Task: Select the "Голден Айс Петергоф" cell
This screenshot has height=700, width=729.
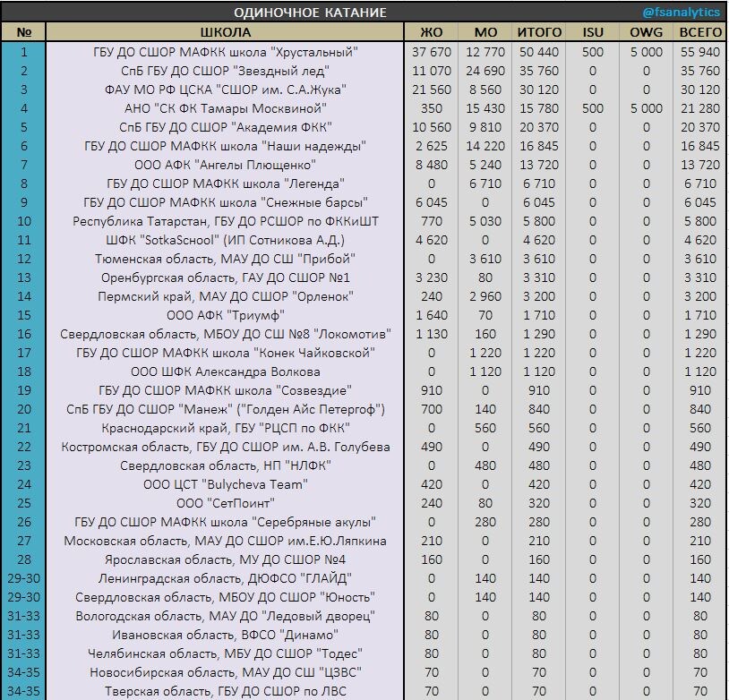Action: click(x=225, y=409)
